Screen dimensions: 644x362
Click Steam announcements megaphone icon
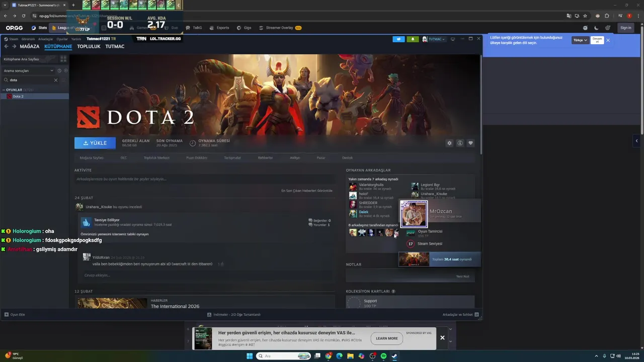click(398, 39)
